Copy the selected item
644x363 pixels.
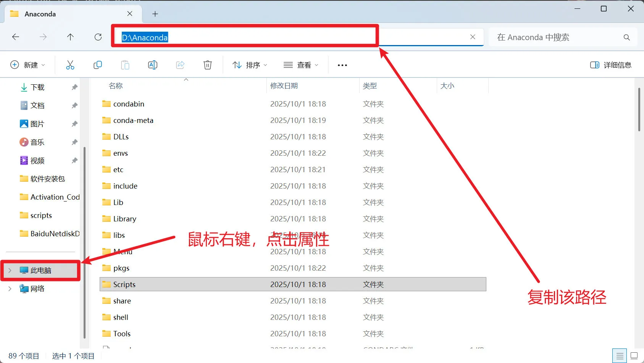[x=98, y=65]
